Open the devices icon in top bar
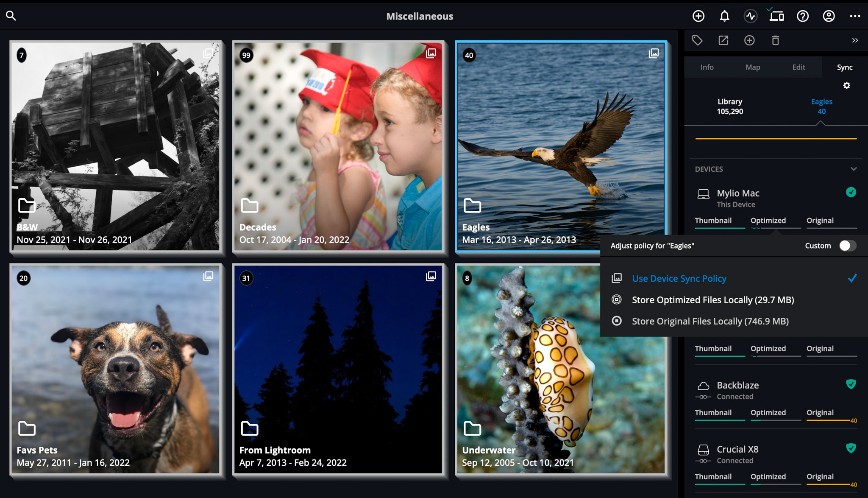This screenshot has height=498, width=868. click(x=776, y=16)
